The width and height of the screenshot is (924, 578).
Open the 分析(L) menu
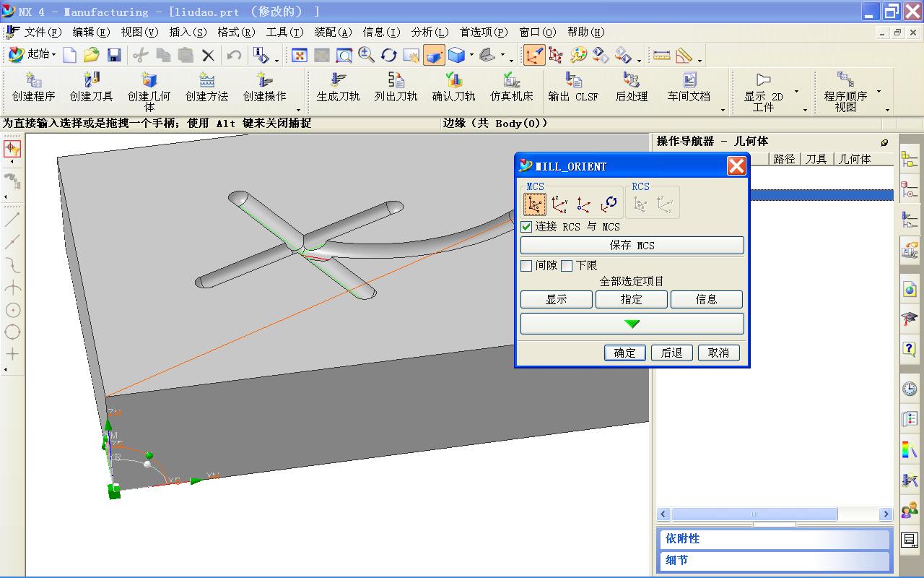click(430, 32)
